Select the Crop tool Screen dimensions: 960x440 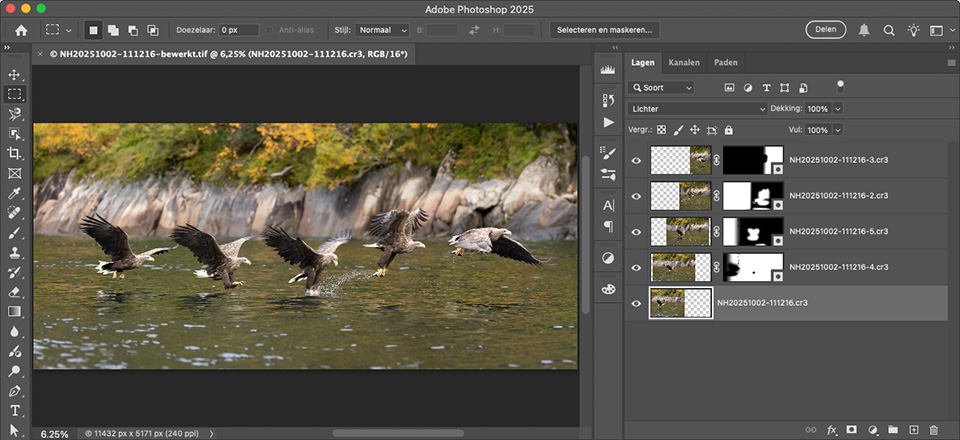click(14, 153)
